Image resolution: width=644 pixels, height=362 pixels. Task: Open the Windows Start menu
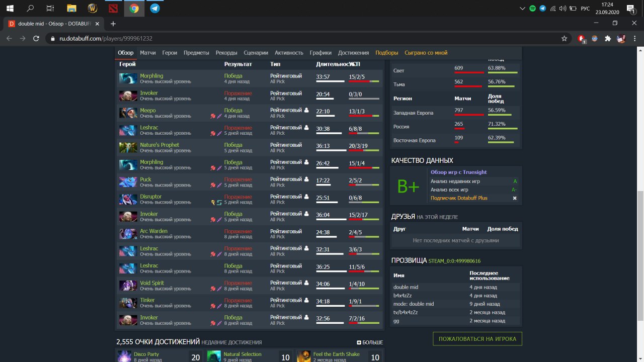click(x=10, y=8)
